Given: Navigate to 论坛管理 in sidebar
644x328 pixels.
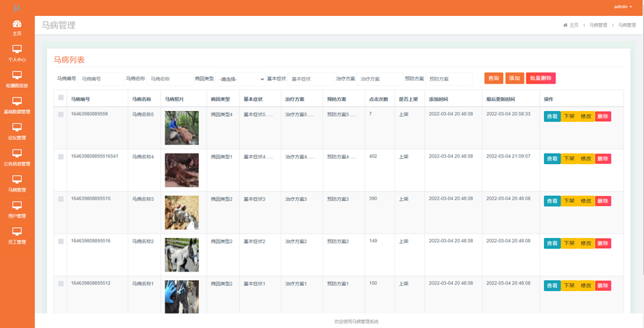Looking at the screenshot, I should tap(17, 132).
